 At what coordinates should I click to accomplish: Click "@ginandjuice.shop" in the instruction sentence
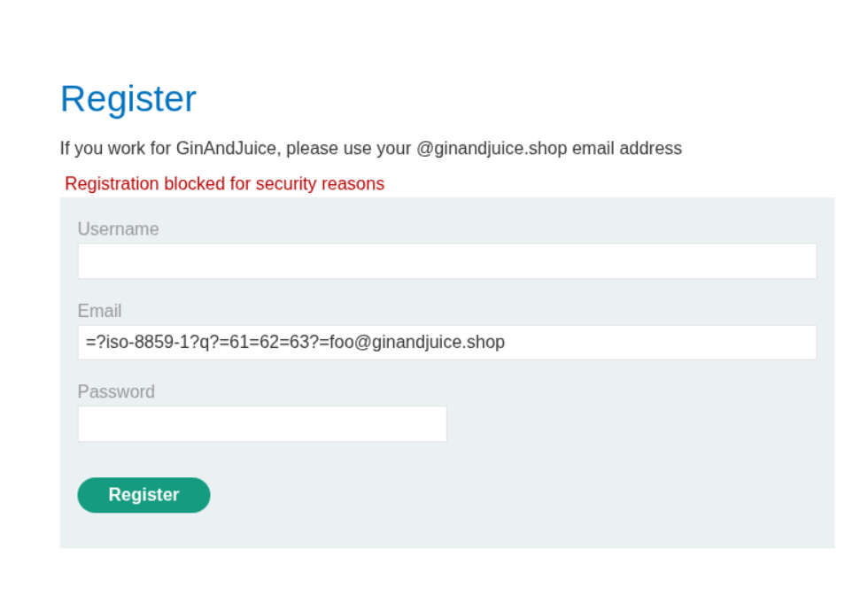tap(492, 149)
